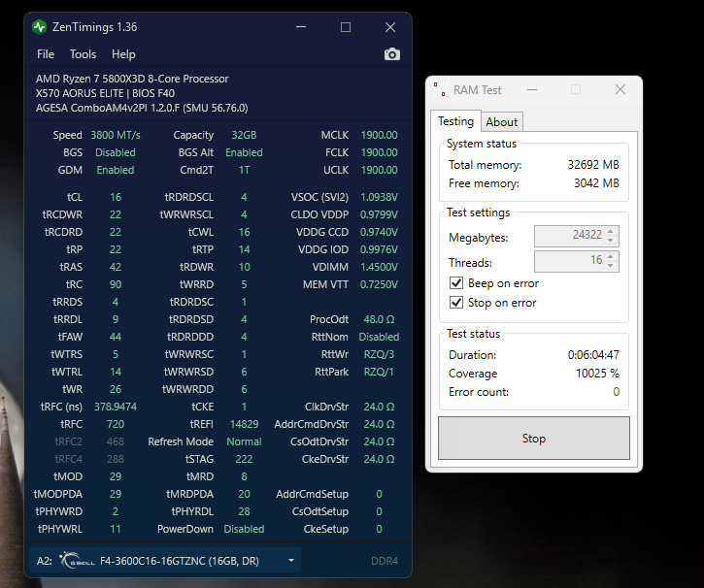Toggle the Beep on error checkbox
Screen dimensions: 704x588
click(x=456, y=283)
